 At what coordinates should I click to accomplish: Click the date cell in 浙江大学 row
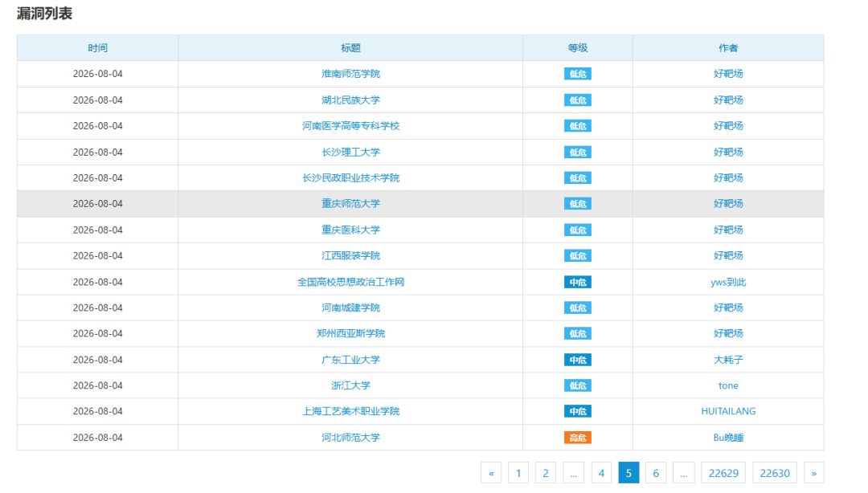point(97,385)
